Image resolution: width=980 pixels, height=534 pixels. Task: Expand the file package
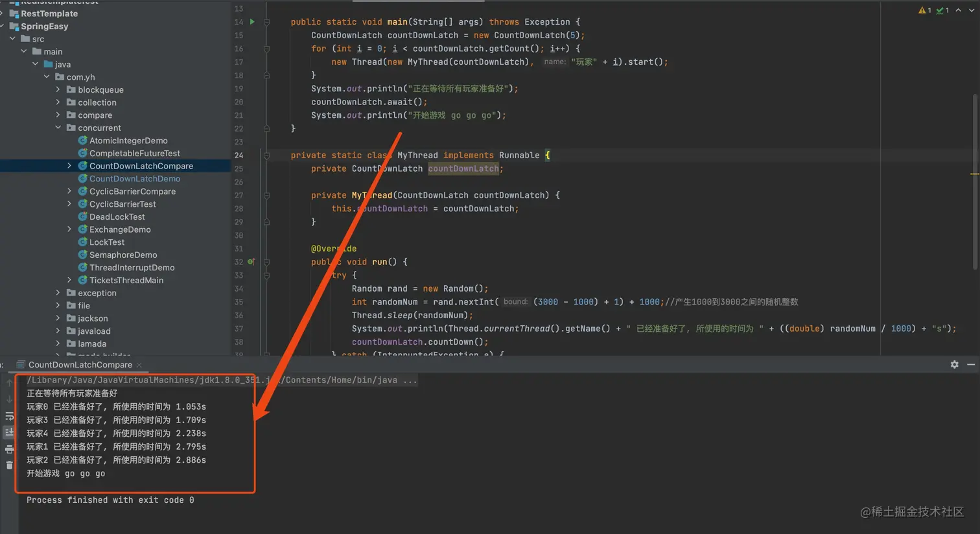58,305
